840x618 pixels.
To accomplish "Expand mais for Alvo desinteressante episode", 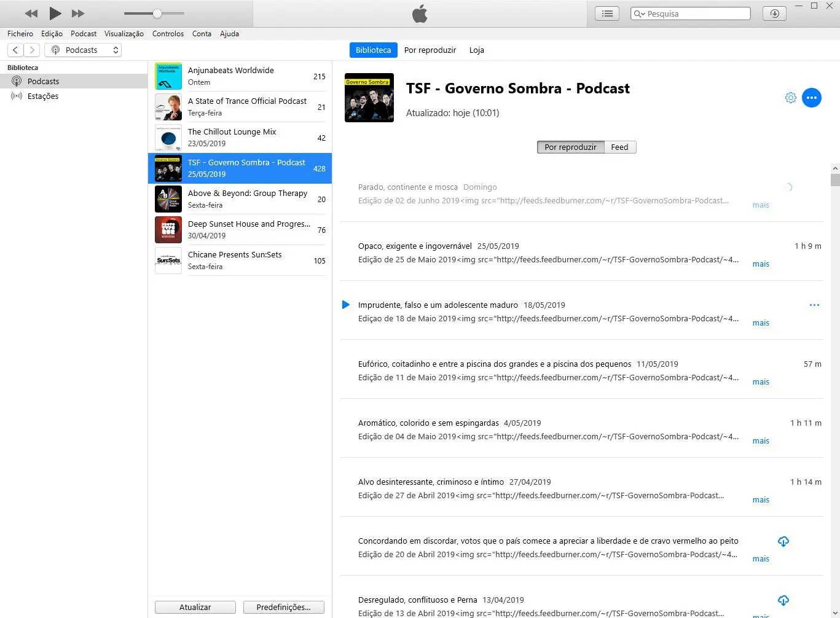I will pyautogui.click(x=761, y=500).
